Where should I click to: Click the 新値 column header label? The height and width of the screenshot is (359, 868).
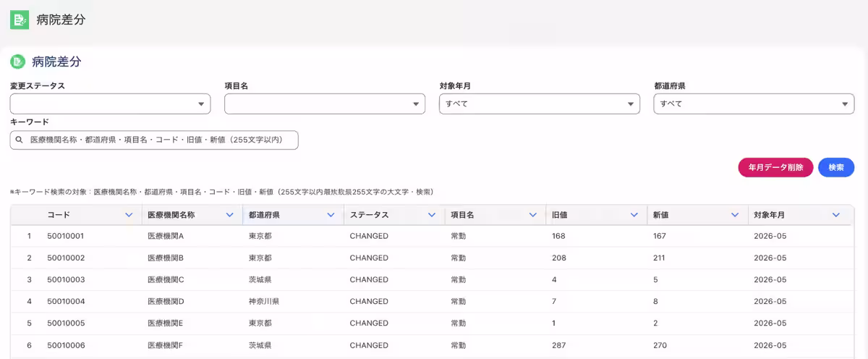tap(660, 215)
